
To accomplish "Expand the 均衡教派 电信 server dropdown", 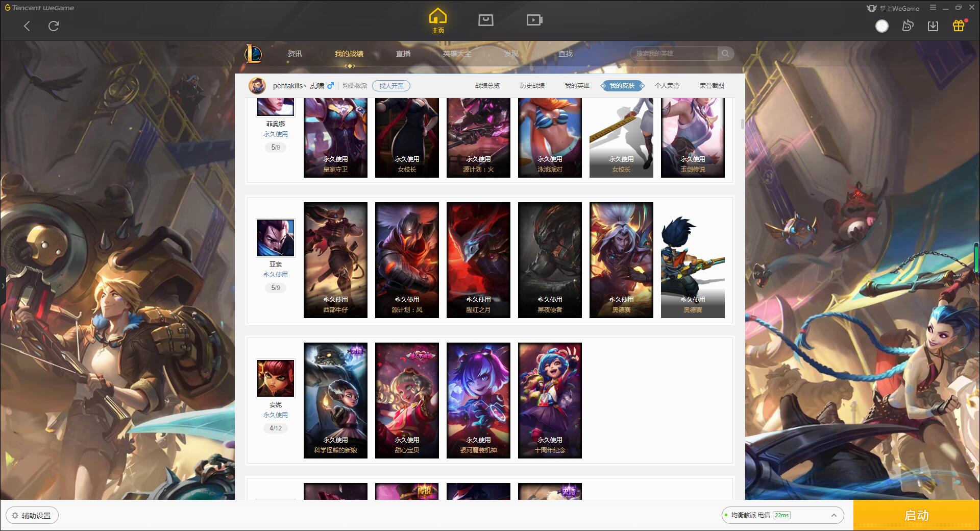I will pyautogui.click(x=782, y=515).
